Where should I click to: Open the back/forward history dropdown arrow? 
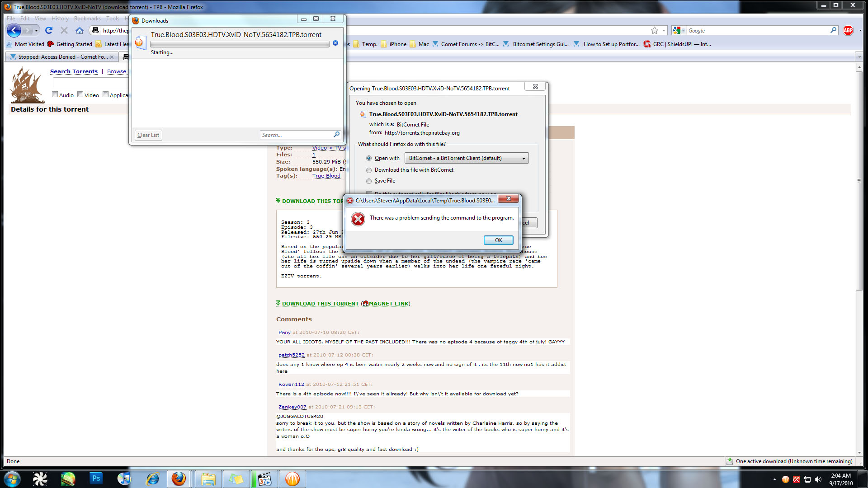click(x=37, y=30)
